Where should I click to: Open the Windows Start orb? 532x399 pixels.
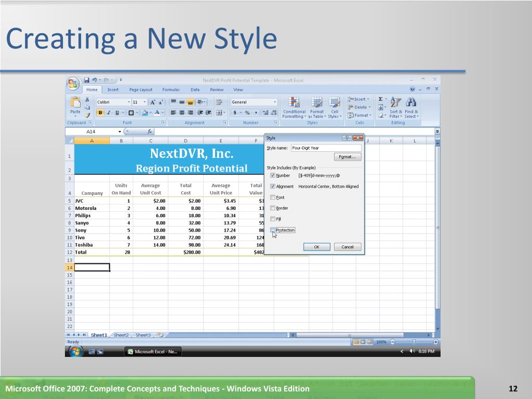point(75,351)
